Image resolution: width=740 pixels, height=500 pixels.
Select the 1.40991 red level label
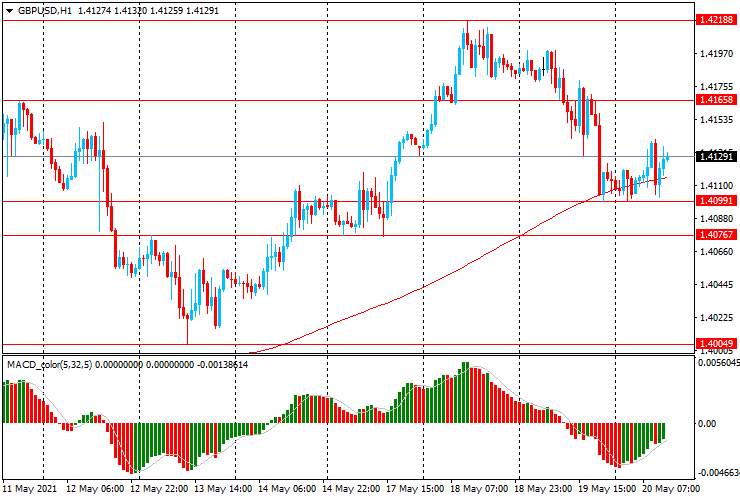tap(716, 201)
